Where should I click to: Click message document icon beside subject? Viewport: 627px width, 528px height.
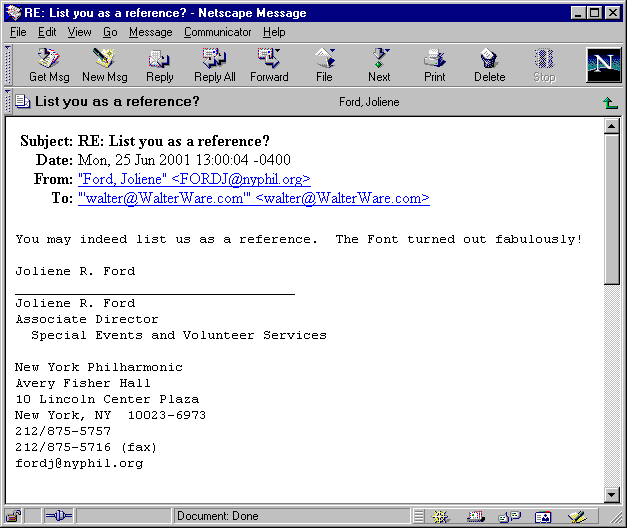(x=22, y=102)
